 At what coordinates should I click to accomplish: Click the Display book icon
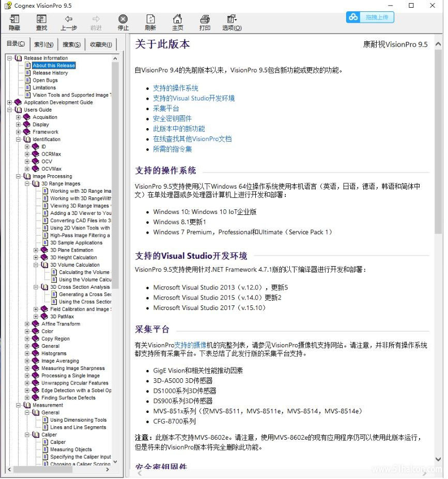(27, 125)
